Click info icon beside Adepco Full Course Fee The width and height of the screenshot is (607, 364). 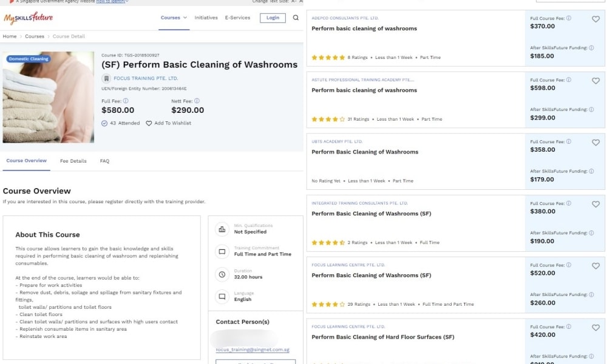pos(569,18)
